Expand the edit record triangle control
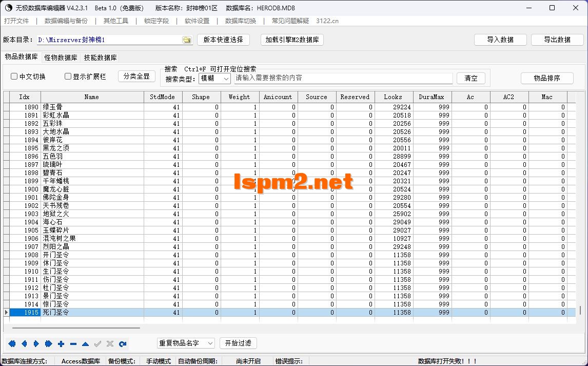The height and width of the screenshot is (366, 588). tap(85, 343)
